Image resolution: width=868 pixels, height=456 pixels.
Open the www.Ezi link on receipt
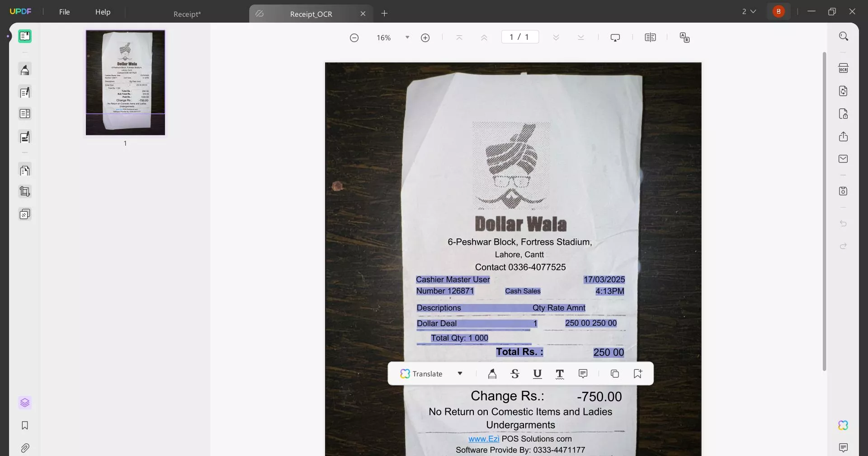[x=484, y=439]
